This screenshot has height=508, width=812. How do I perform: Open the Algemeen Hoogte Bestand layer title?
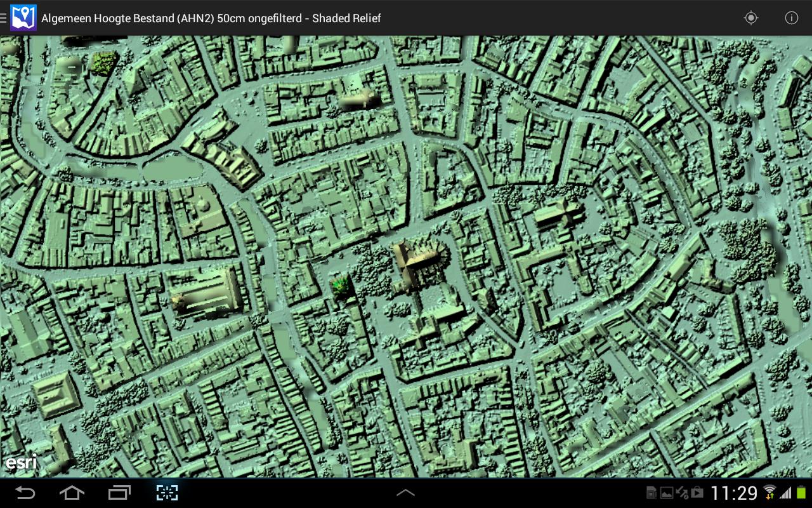point(211,18)
